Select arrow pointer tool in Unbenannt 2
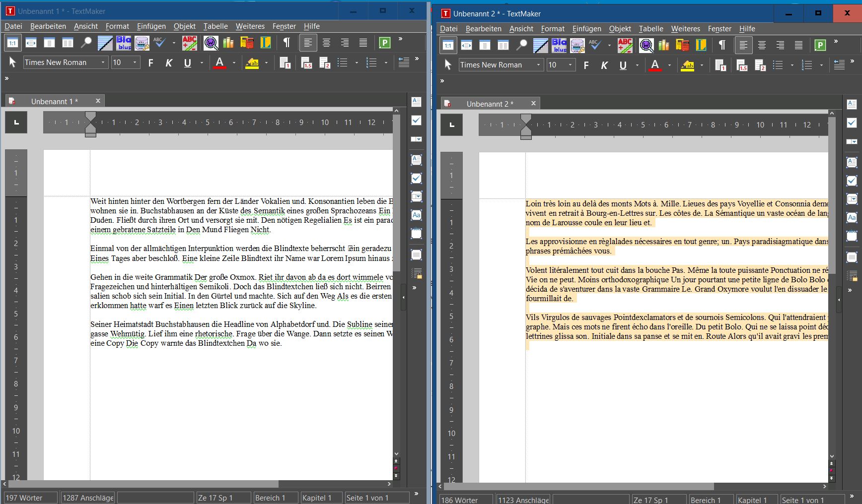 tap(448, 65)
